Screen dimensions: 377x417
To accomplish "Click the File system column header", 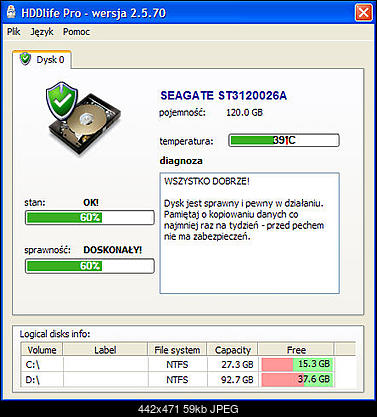I will click(177, 350).
